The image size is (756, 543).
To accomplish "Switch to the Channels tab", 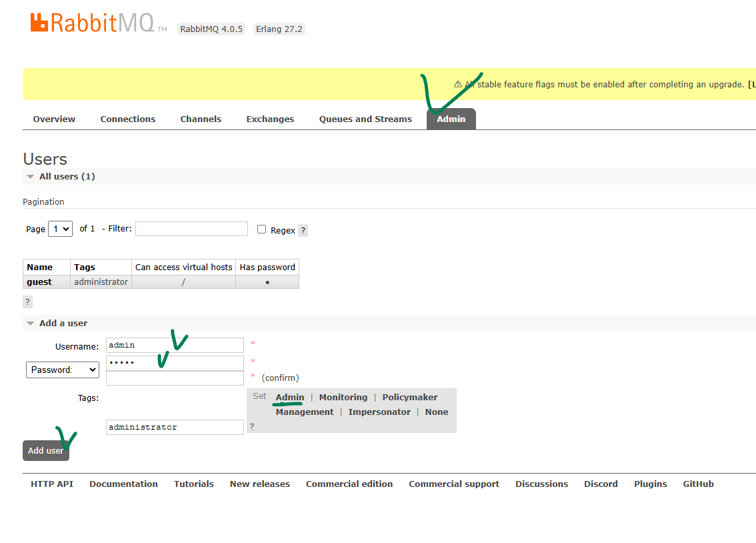I will coord(201,119).
